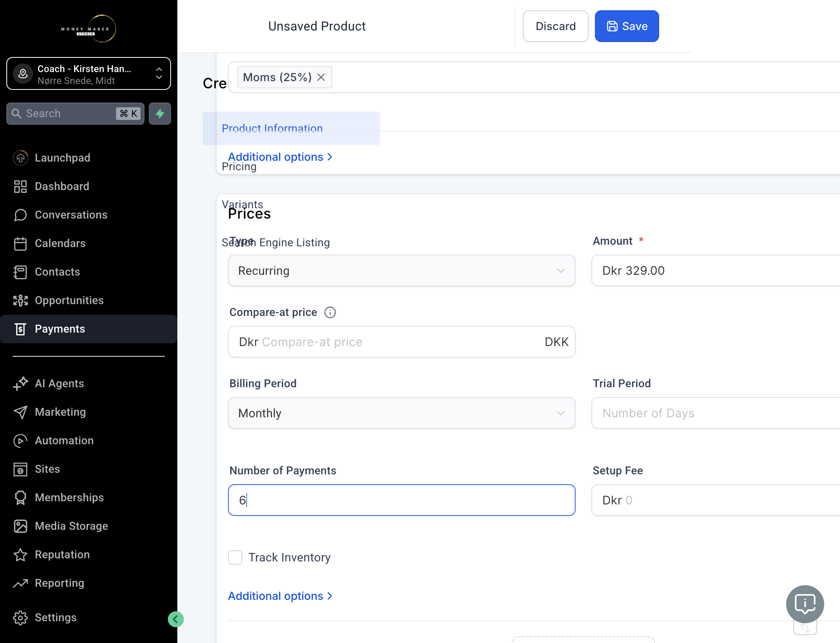840x643 pixels.
Task: Open the Memberships badge icon
Action: 20,497
